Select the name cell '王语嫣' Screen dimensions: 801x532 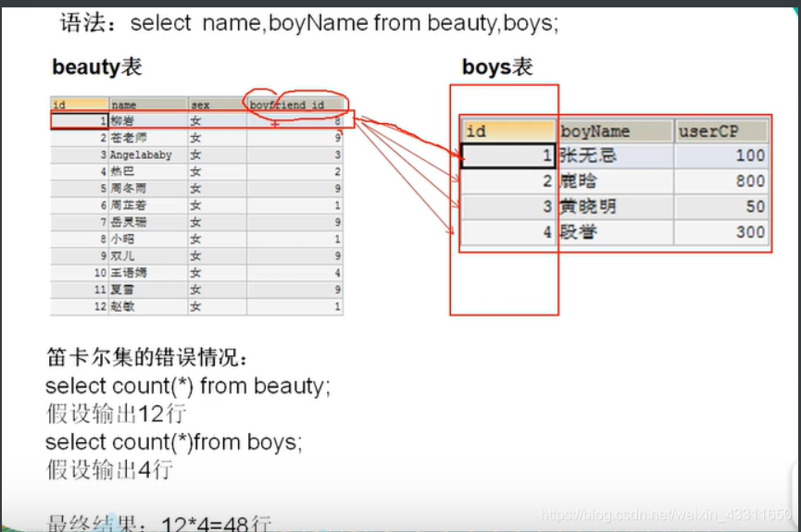pyautogui.click(x=148, y=273)
